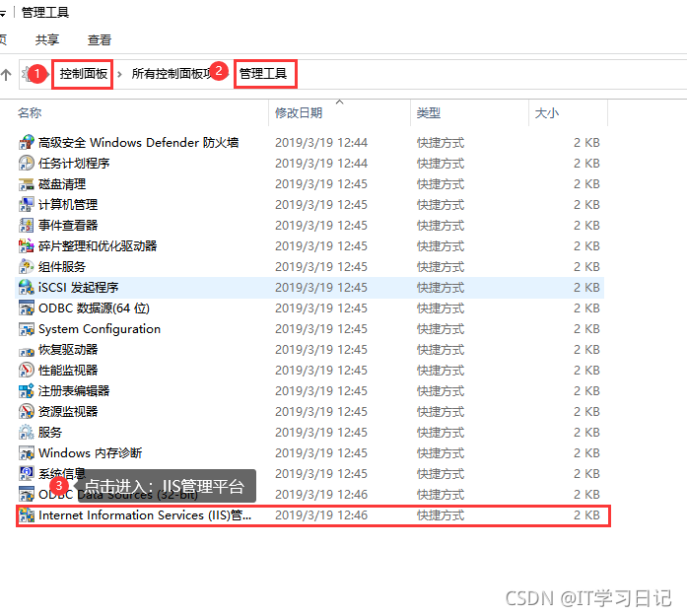687x616 pixels.
Task: Click the Computer Management (计算机管理) icon
Action: pyautogui.click(x=27, y=205)
